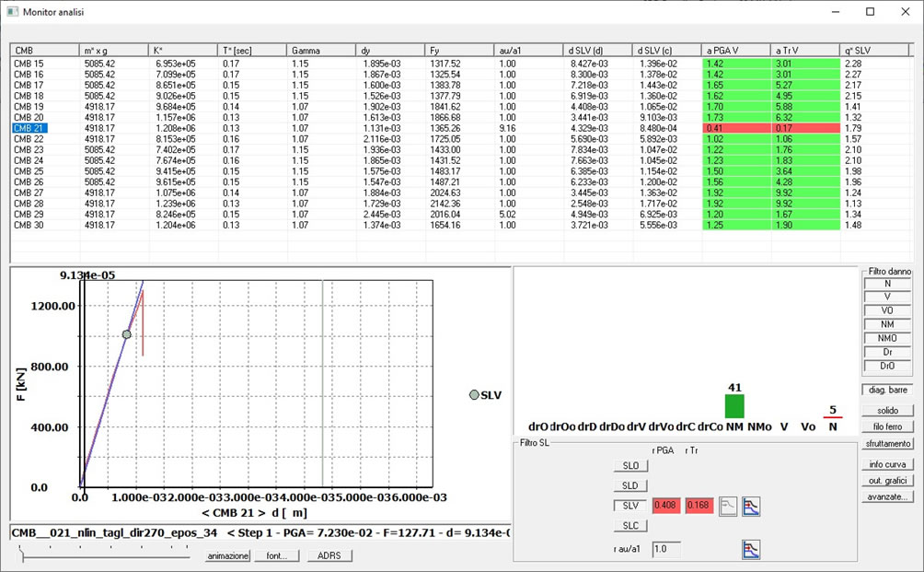Screen dimensions: 924x572
Task: Toggle the NM damage filter
Action: [887, 324]
